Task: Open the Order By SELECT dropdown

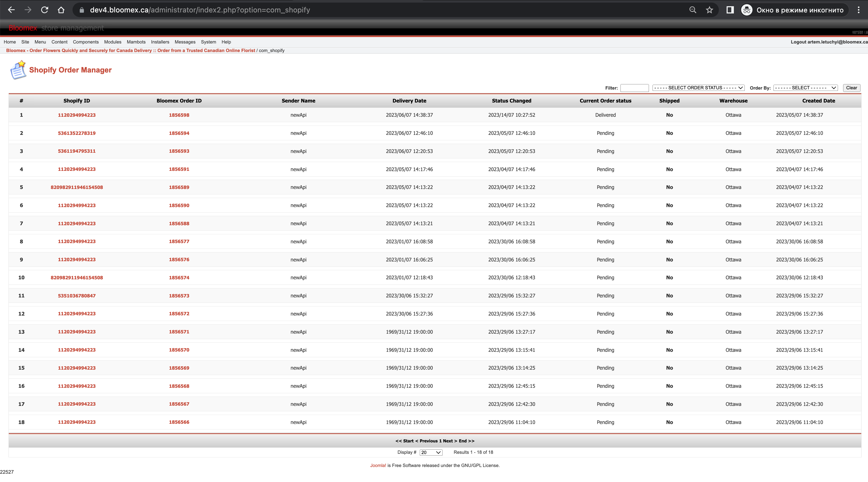Action: 805,88
